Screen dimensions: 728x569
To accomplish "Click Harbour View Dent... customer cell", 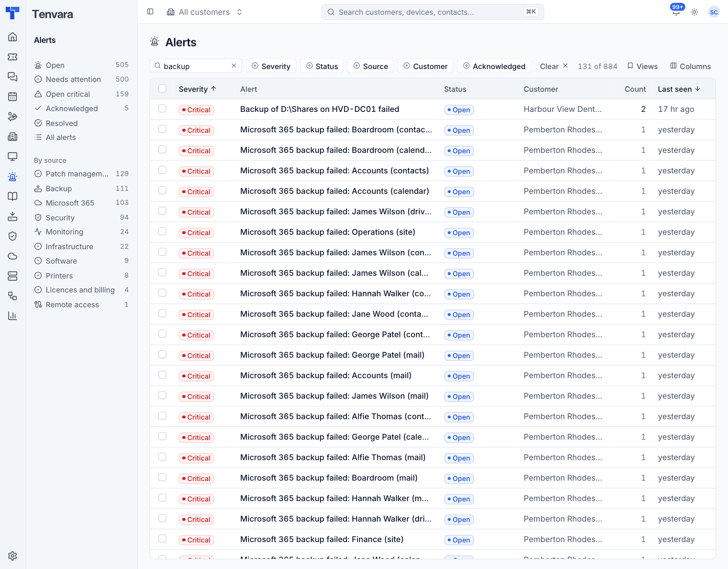I will tap(563, 109).
